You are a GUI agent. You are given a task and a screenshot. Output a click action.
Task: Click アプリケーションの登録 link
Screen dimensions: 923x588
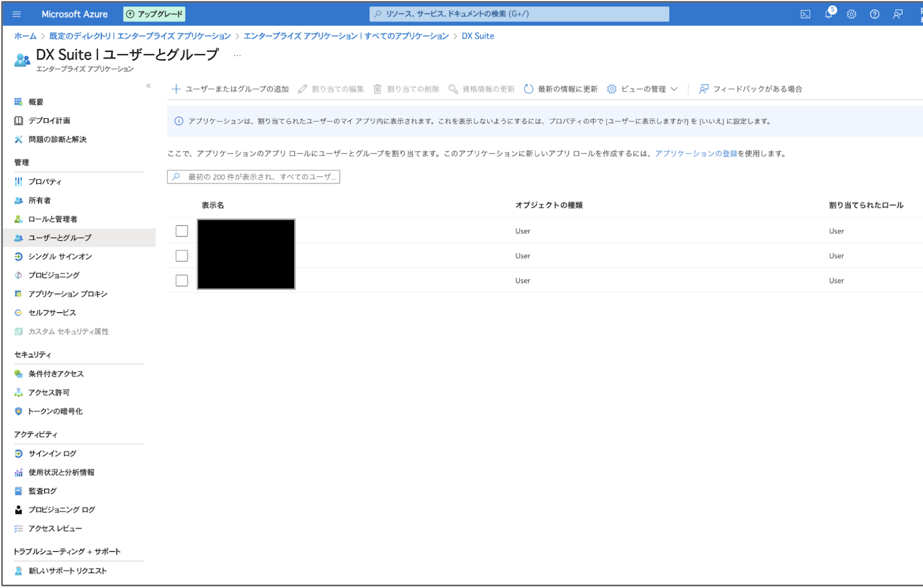(x=696, y=153)
